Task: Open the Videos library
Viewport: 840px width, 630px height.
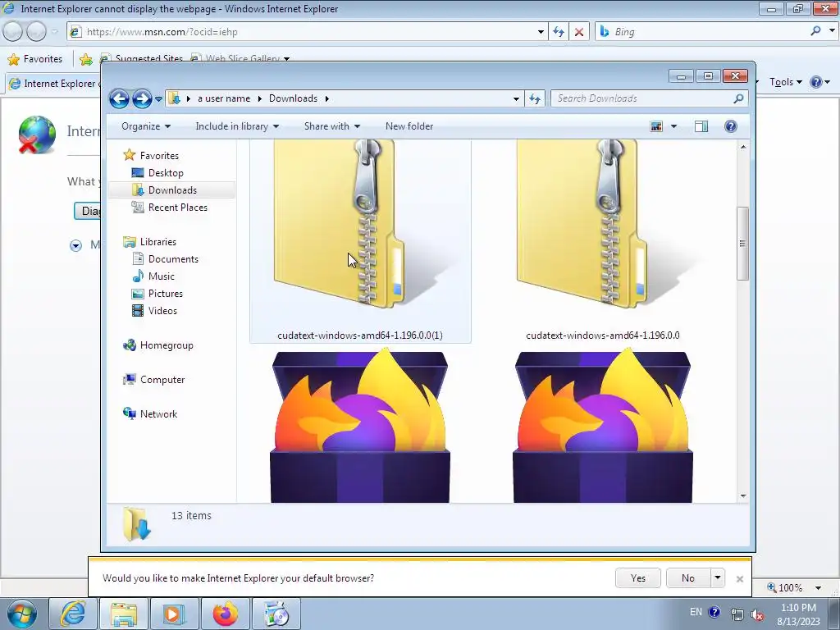Action: [x=162, y=311]
